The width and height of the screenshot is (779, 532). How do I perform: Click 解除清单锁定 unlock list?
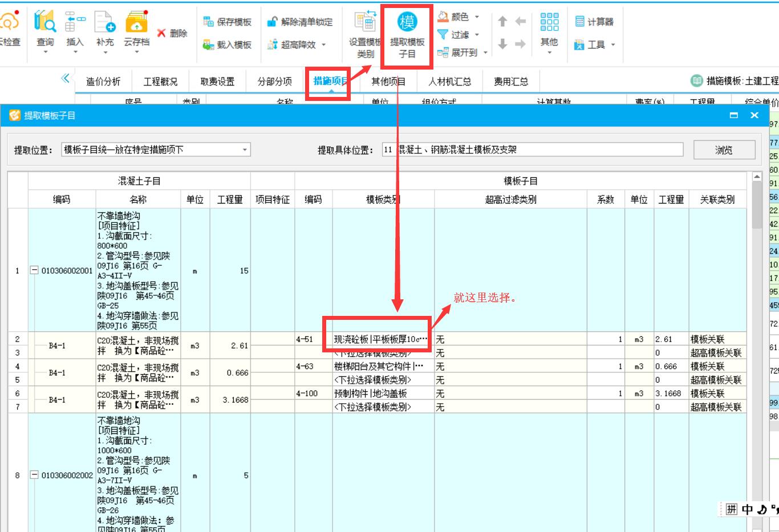[x=300, y=22]
